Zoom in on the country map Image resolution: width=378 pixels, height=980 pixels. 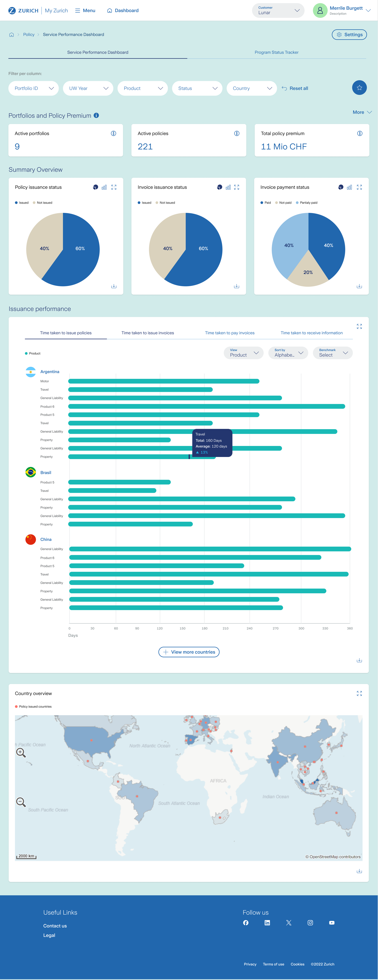coord(21,753)
